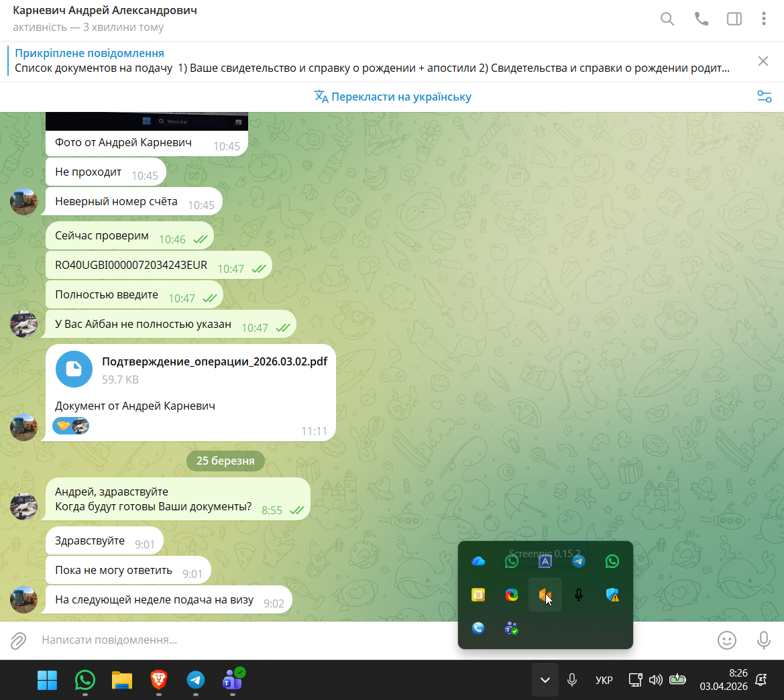Click the microphone icon inside tray popup

pyautogui.click(x=579, y=595)
